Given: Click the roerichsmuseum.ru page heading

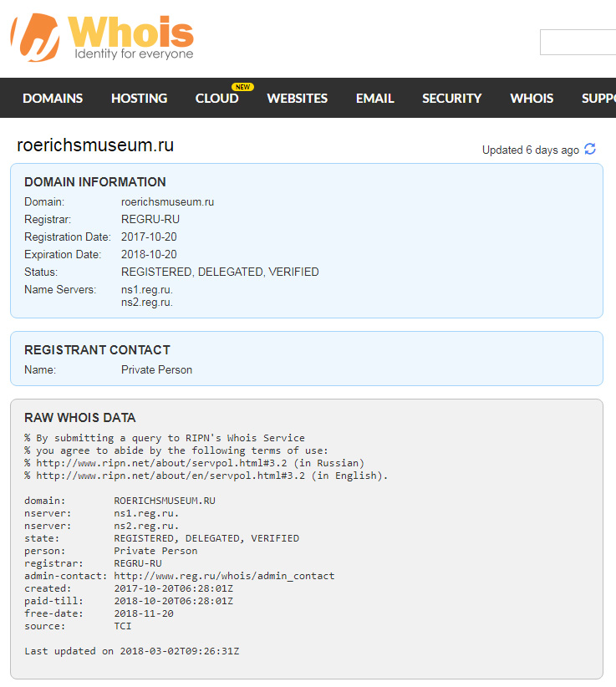Looking at the screenshot, I should click(95, 145).
